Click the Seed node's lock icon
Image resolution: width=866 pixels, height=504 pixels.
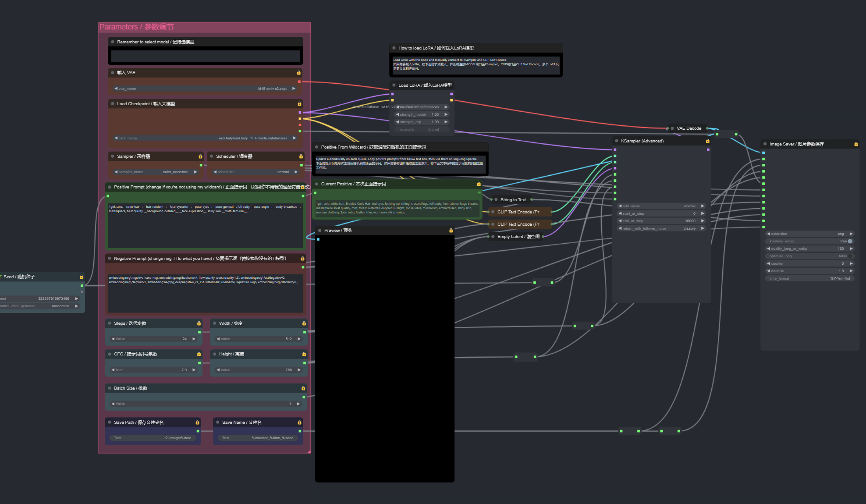pos(81,277)
